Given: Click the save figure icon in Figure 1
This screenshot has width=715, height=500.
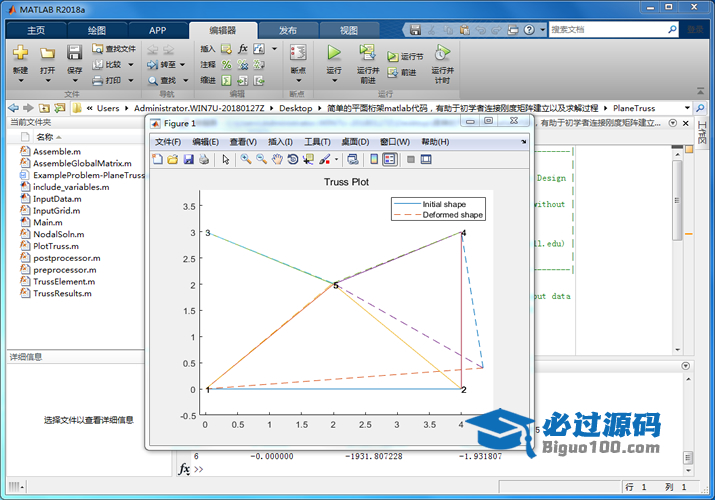Looking at the screenshot, I should (188, 159).
